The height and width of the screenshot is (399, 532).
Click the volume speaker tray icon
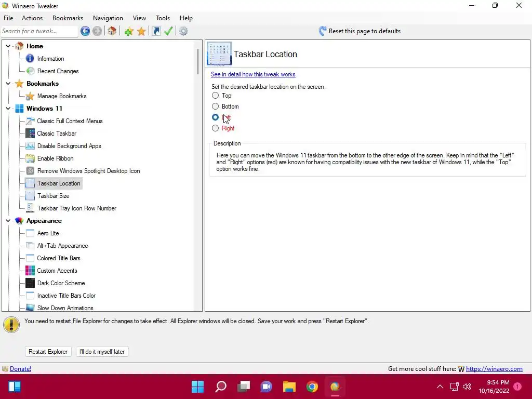pyautogui.click(x=467, y=387)
